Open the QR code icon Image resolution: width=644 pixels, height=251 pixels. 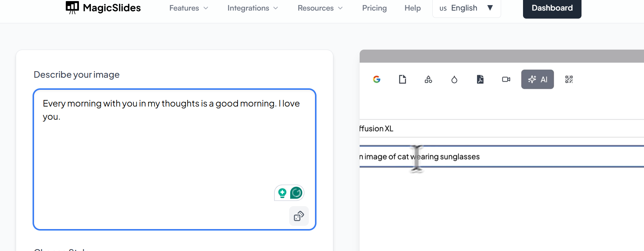coord(569,79)
